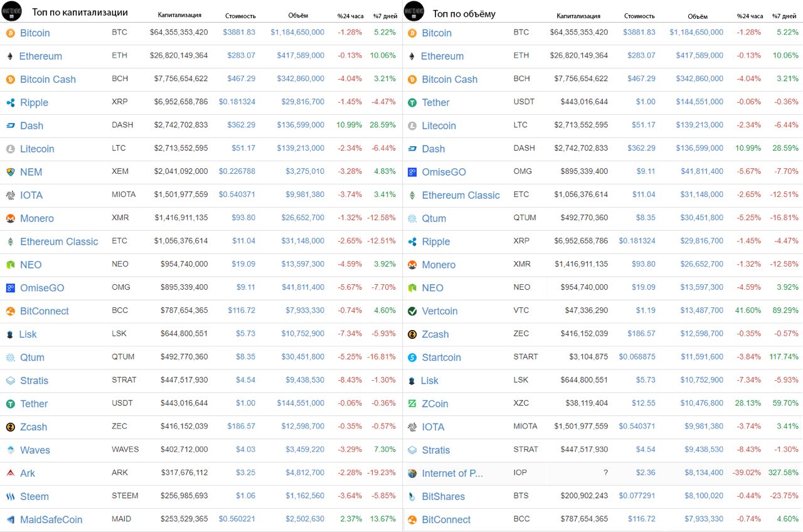Click Vertcoin volume $13,487,700
The image size is (803, 532).
[701, 311]
